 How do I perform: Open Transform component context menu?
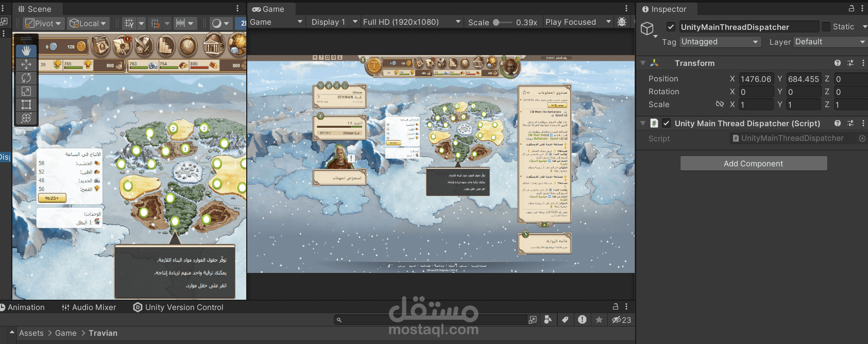coord(863,63)
